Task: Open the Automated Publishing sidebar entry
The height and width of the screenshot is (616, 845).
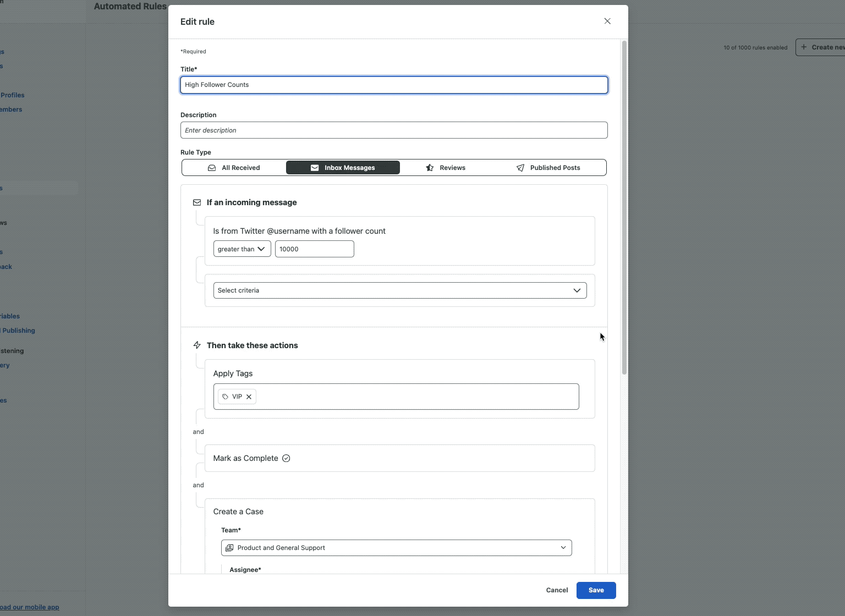Action: (18, 330)
